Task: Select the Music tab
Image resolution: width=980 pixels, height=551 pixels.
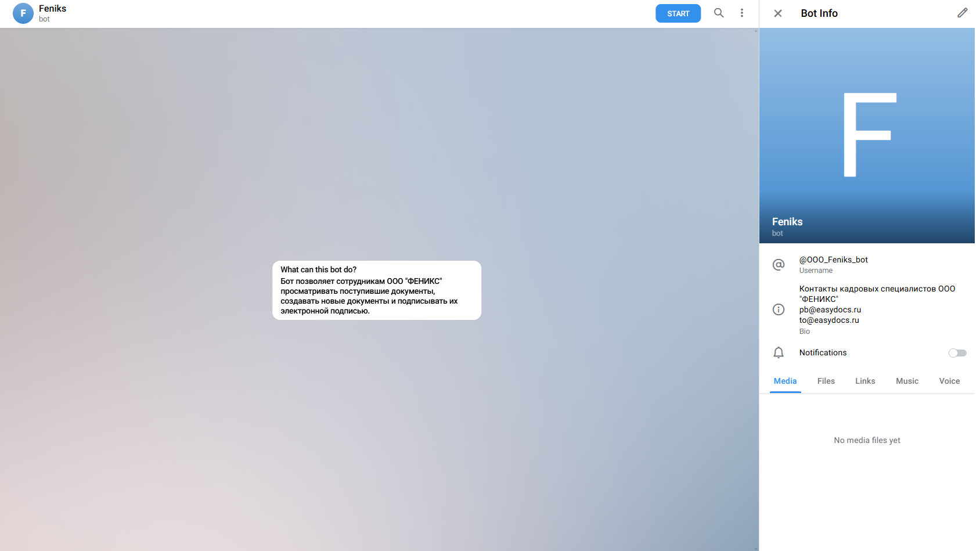Action: pos(907,381)
